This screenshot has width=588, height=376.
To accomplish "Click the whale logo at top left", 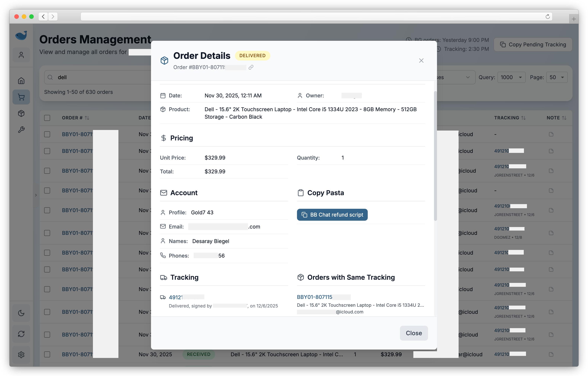I will [x=21, y=35].
